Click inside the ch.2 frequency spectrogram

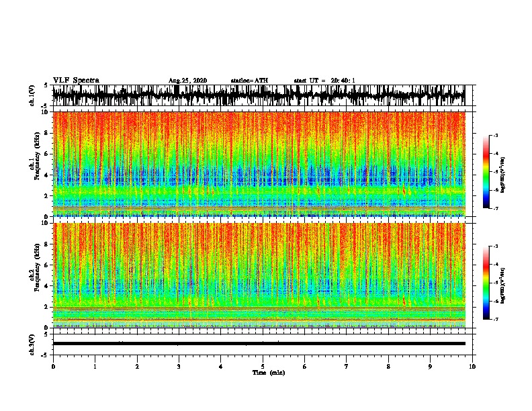pyautogui.click(x=259, y=275)
